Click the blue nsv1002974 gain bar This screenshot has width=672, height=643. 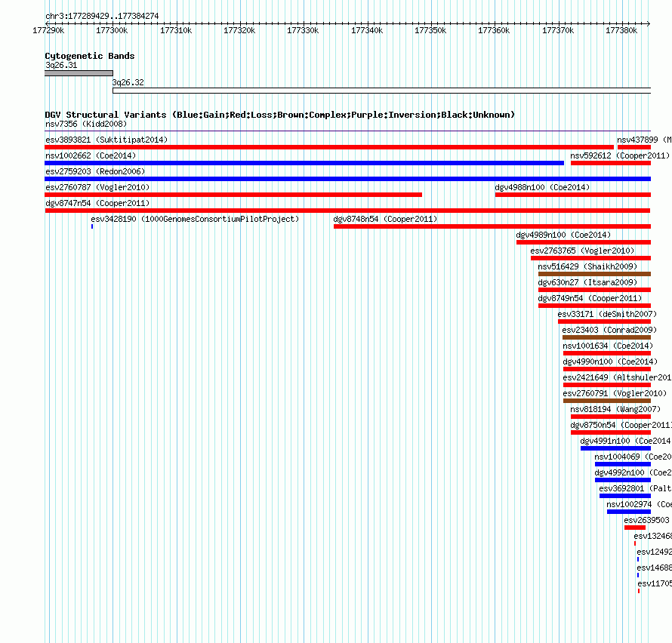point(629,512)
